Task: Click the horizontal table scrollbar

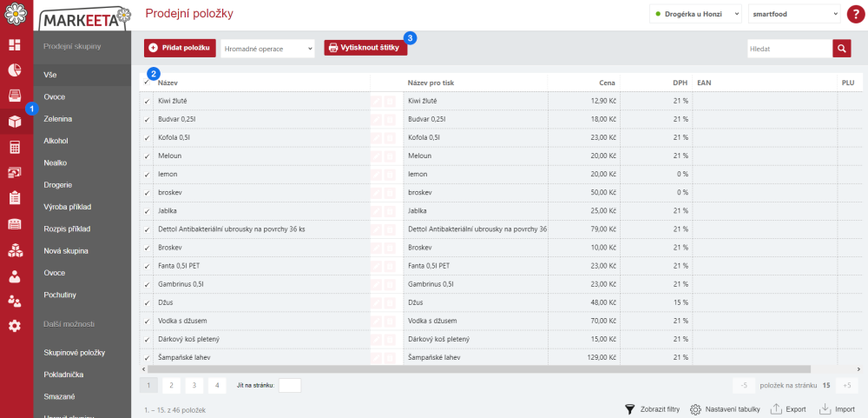Action: point(479,368)
